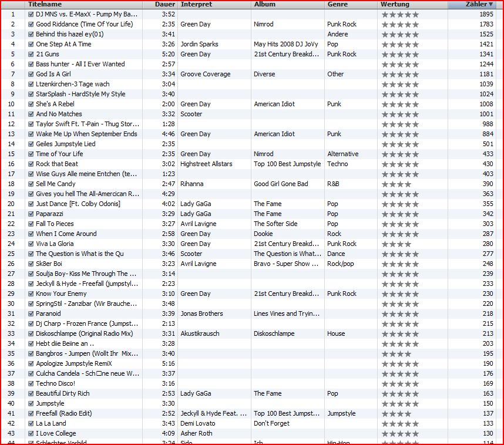This screenshot has height=445, width=504.
Task: Select the track DJ MNS vs. E-MaxX
Action: [x=87, y=14]
